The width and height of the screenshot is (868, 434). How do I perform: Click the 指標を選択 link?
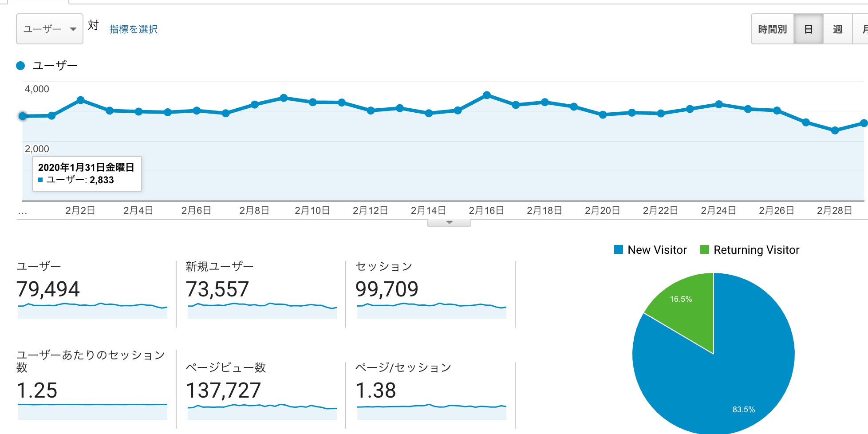click(133, 29)
